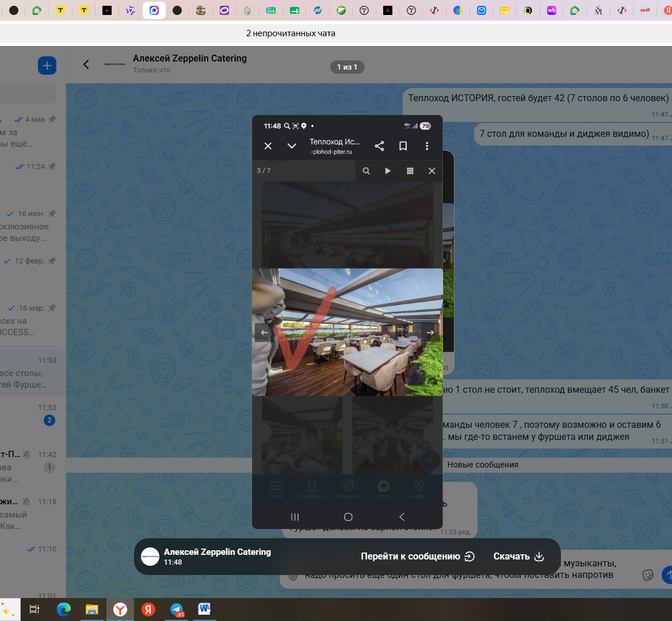Switch to the red RZD browser tab
The height and width of the screenshot is (621, 672).
pyautogui.click(x=644, y=10)
